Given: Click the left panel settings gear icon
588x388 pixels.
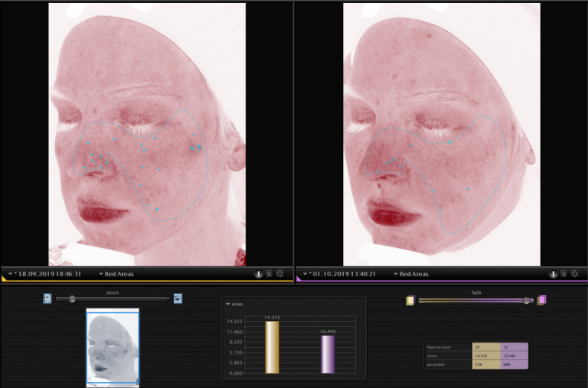Looking at the screenshot, I should (x=281, y=274).
